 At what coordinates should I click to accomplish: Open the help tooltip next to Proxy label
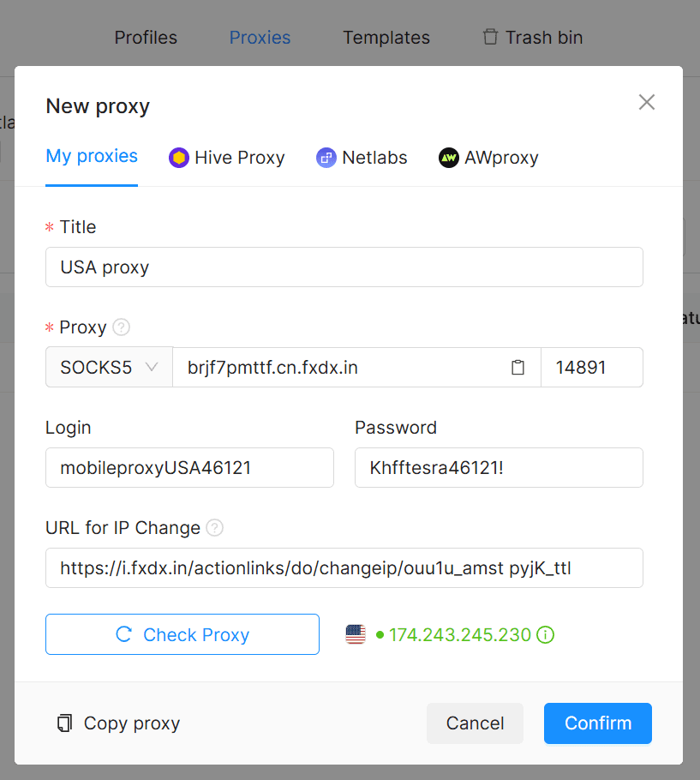121,327
